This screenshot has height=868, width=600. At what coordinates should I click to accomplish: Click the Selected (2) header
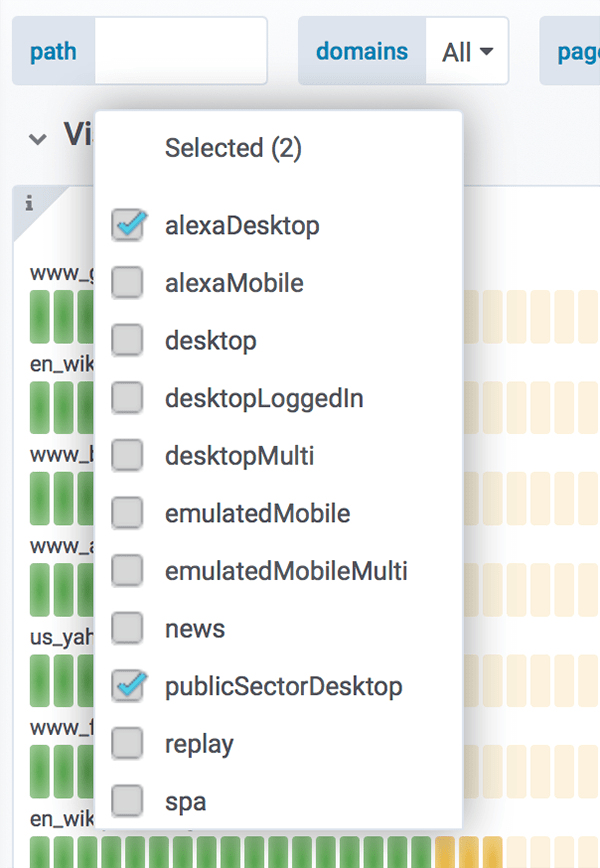(233, 148)
